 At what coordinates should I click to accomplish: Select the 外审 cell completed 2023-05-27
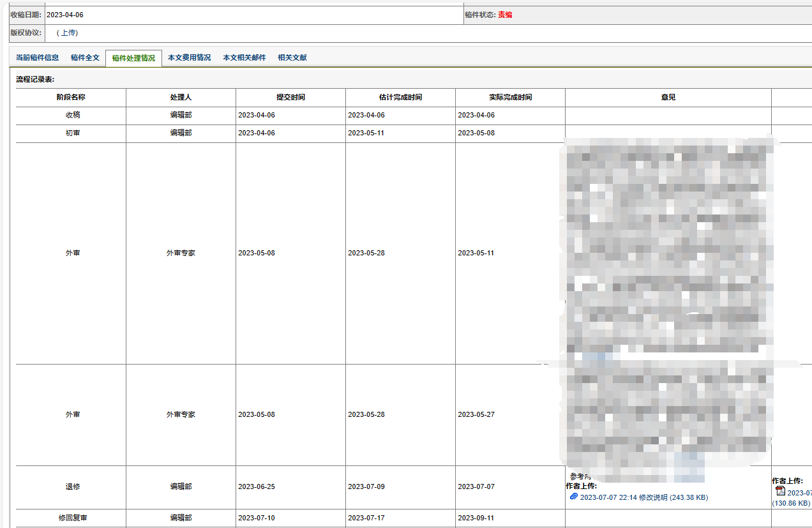[72, 415]
